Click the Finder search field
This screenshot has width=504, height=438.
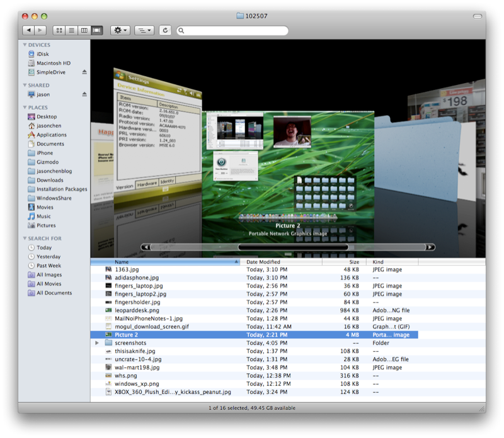coord(232,30)
